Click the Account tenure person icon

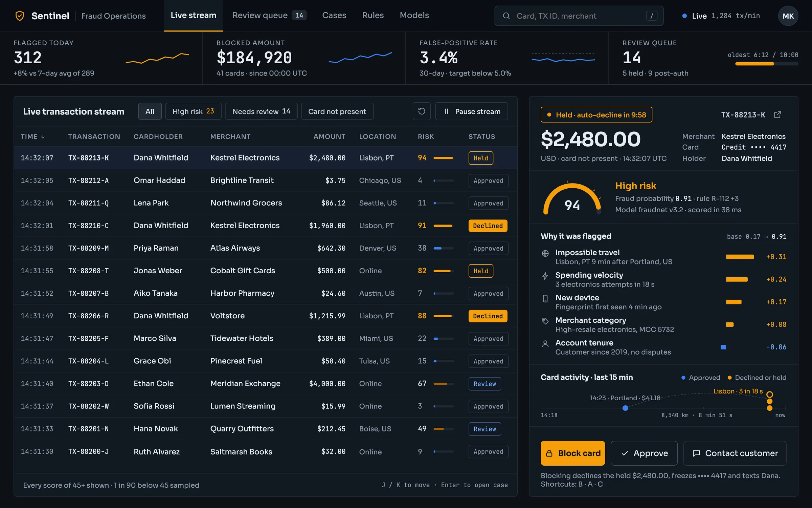coord(545,344)
